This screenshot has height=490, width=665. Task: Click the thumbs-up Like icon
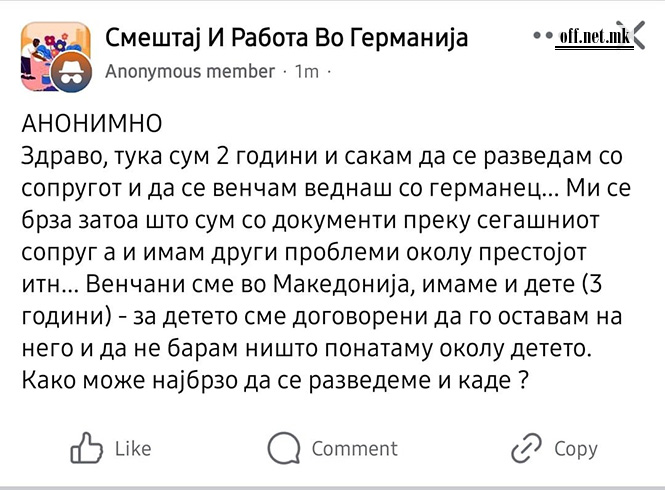[x=87, y=448]
